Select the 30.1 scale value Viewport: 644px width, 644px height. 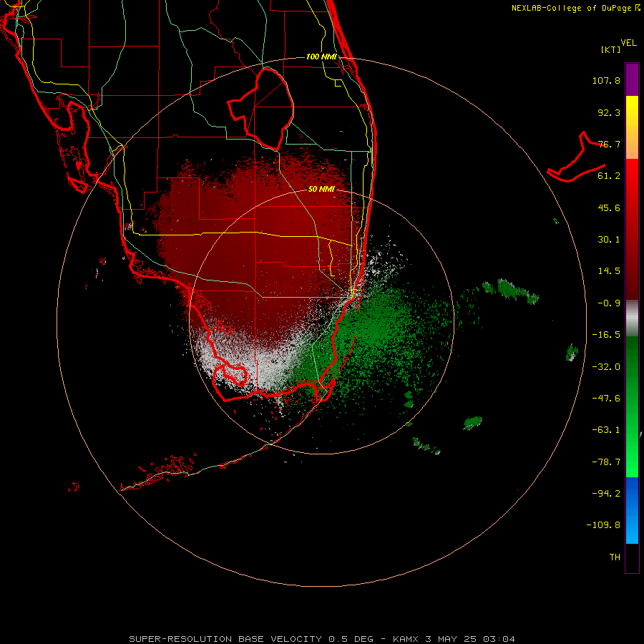tap(609, 240)
